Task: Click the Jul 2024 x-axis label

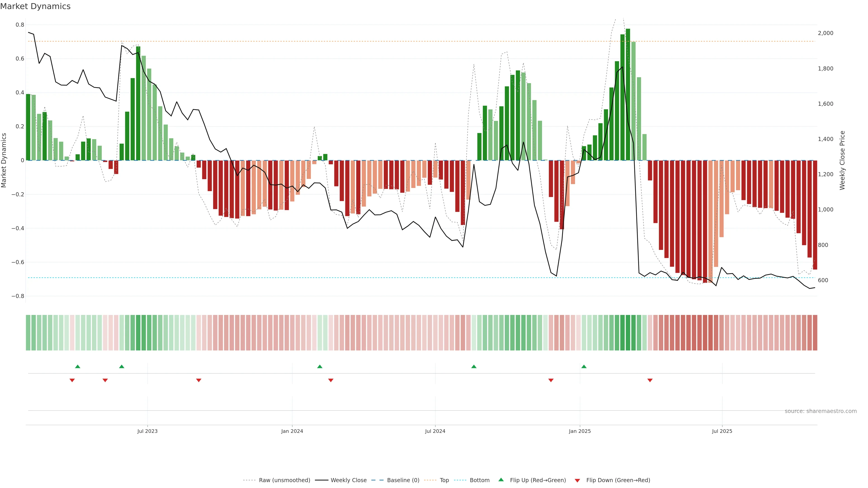Action: click(435, 431)
